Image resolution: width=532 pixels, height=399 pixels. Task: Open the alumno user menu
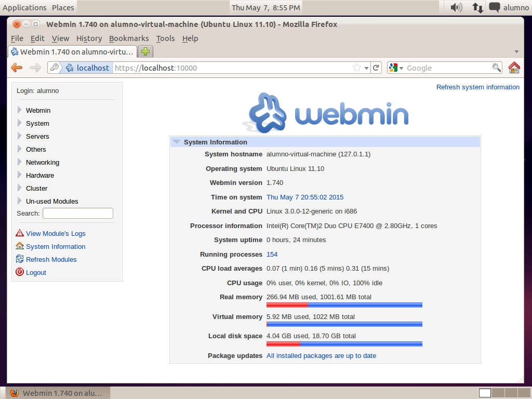(516, 7)
